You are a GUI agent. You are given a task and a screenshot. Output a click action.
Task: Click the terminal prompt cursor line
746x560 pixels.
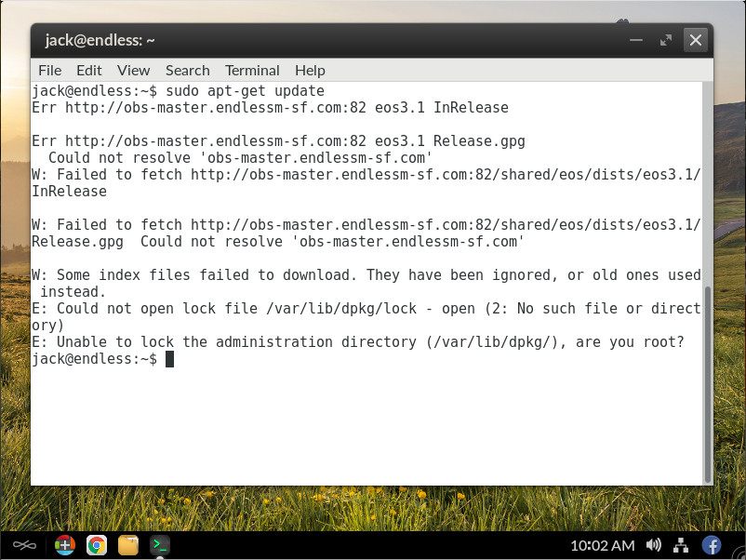pos(170,359)
